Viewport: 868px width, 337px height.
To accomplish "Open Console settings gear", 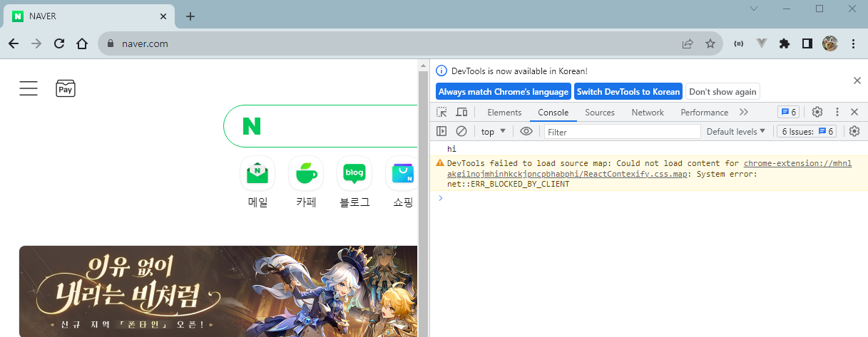I will [x=854, y=131].
